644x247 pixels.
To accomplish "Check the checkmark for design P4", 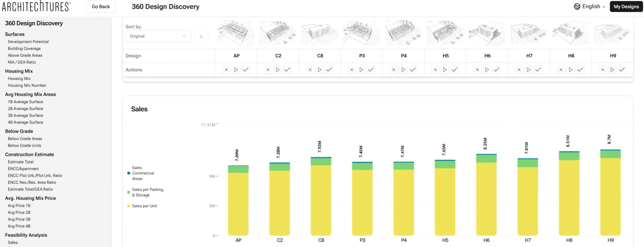I will coord(413,70).
